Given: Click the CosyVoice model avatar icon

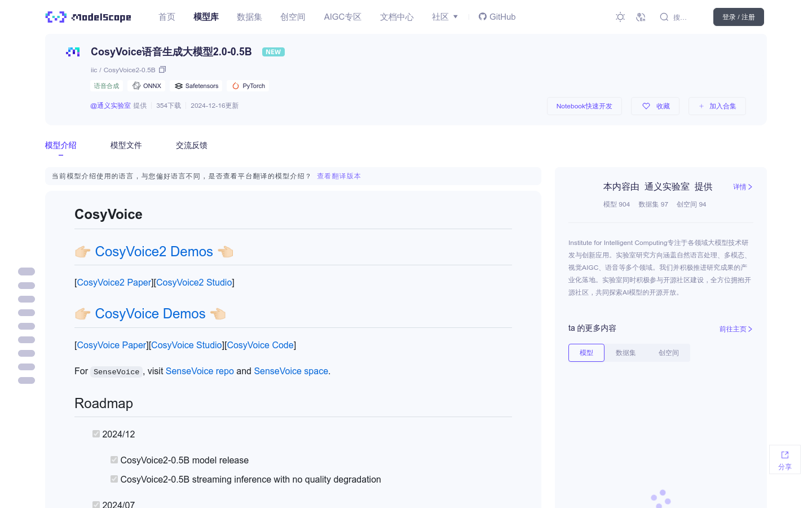Looking at the screenshot, I should (x=73, y=52).
